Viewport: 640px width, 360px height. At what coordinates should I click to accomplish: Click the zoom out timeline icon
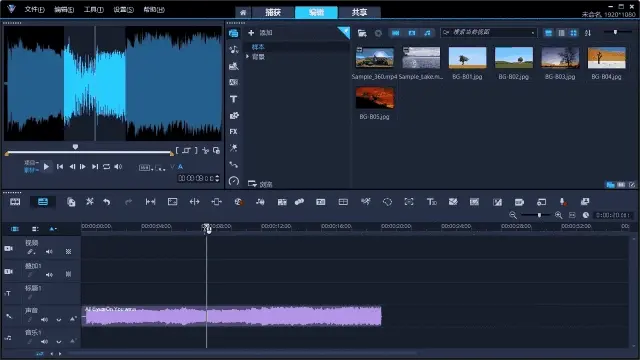(513, 215)
